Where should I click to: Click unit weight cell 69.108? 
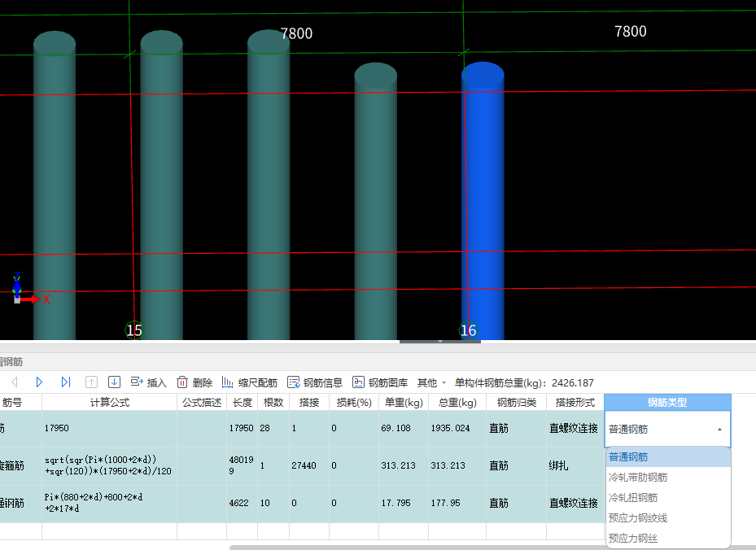(404, 428)
